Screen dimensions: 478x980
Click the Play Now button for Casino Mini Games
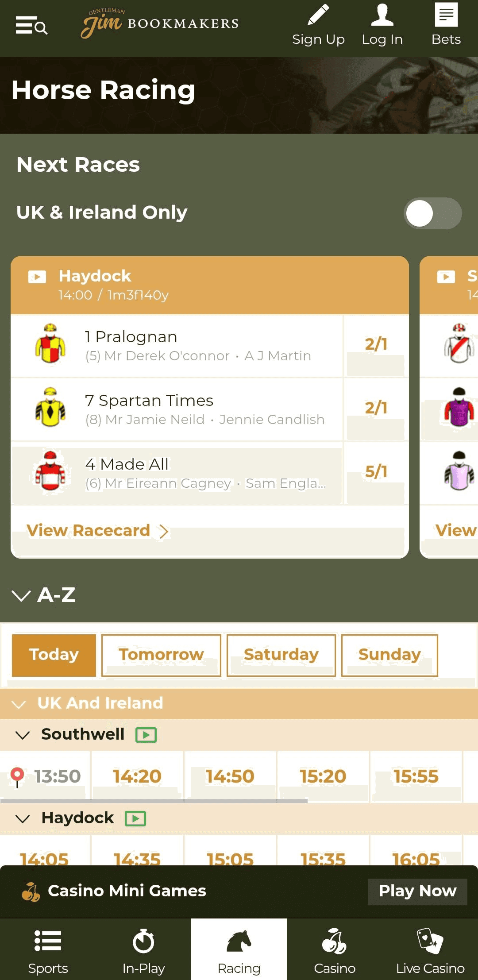(x=417, y=891)
